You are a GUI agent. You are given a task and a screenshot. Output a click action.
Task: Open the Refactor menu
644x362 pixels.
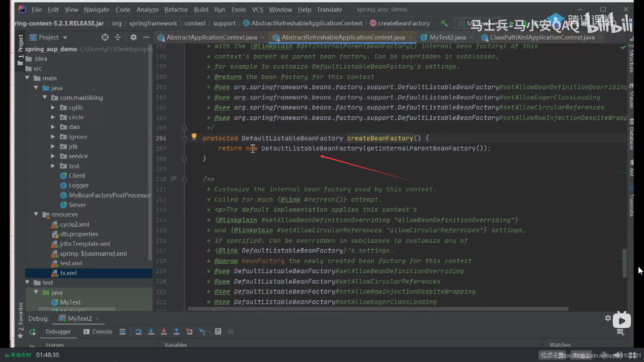point(176,10)
